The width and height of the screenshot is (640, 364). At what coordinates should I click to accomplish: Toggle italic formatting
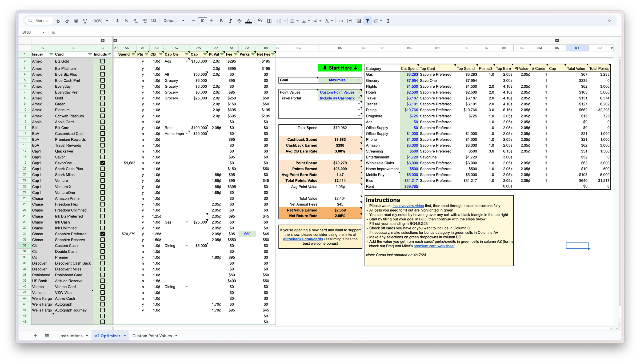click(230, 21)
